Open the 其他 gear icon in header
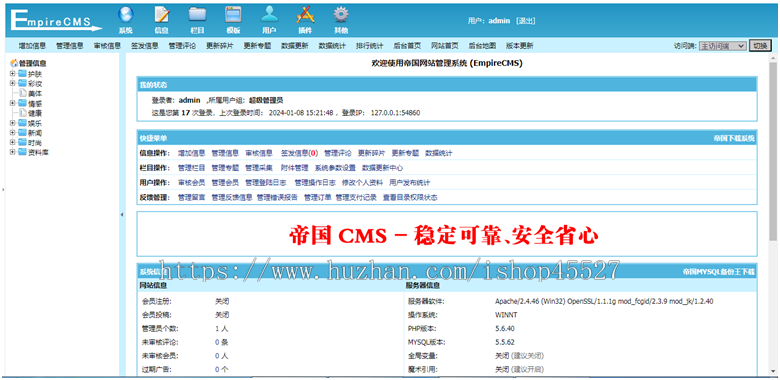This screenshot has height=380, width=780. [341, 15]
